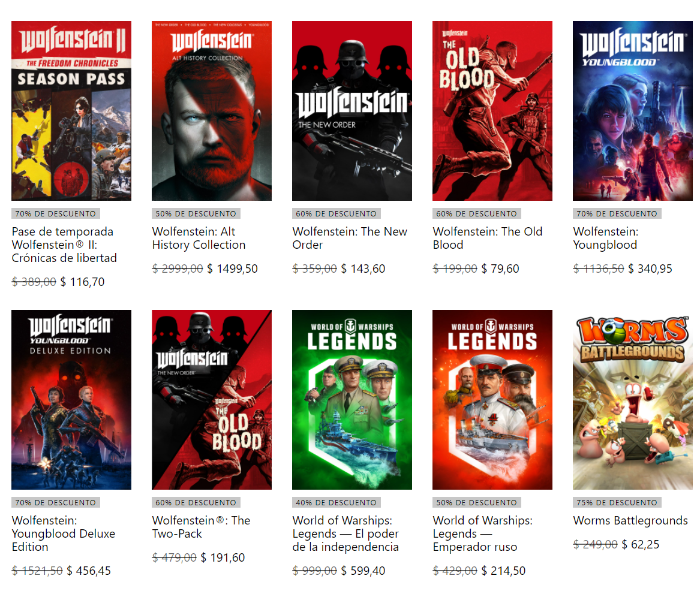Image resolution: width=700 pixels, height=591 pixels.
Task: Open 'Wolfenstein: Alt History Collection' title link
Action: [x=199, y=238]
